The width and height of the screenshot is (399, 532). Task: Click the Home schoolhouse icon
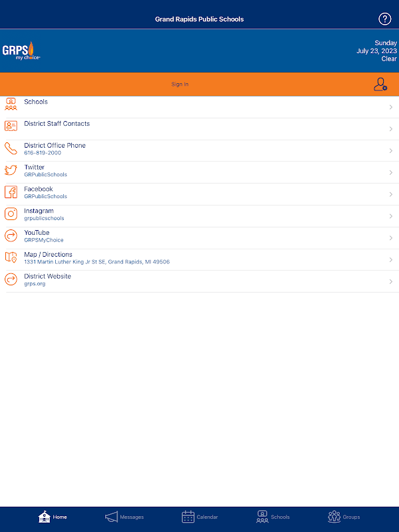(44, 517)
